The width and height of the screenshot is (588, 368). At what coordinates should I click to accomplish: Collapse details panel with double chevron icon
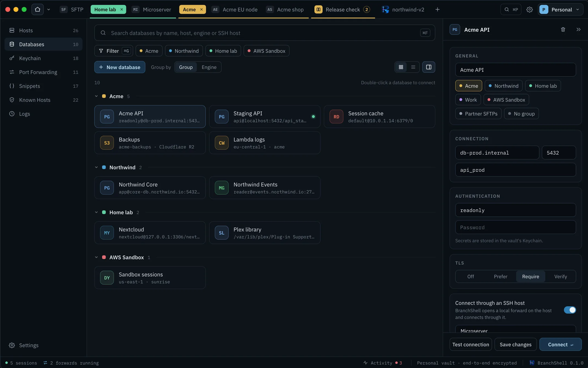pyautogui.click(x=578, y=29)
